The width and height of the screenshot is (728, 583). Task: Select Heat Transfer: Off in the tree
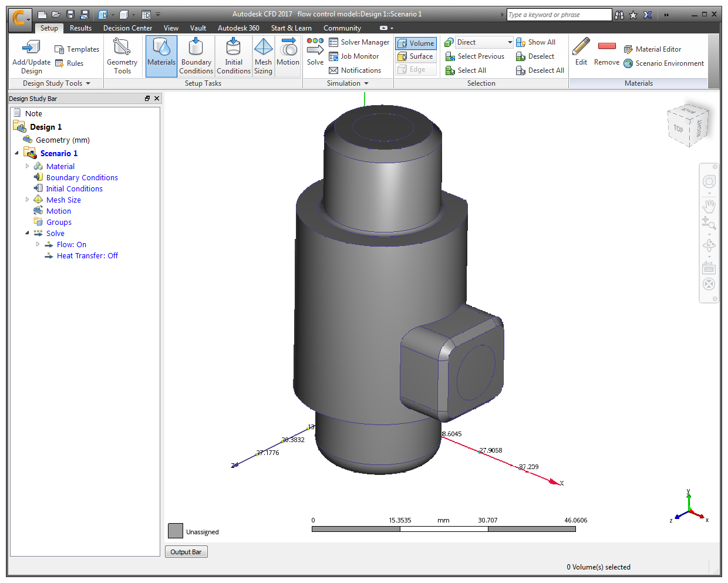point(87,255)
